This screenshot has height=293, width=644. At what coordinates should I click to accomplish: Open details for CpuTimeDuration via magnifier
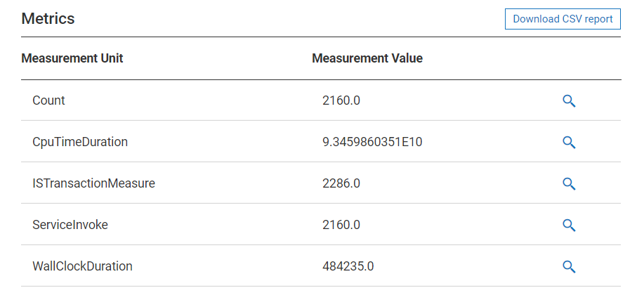[569, 143]
